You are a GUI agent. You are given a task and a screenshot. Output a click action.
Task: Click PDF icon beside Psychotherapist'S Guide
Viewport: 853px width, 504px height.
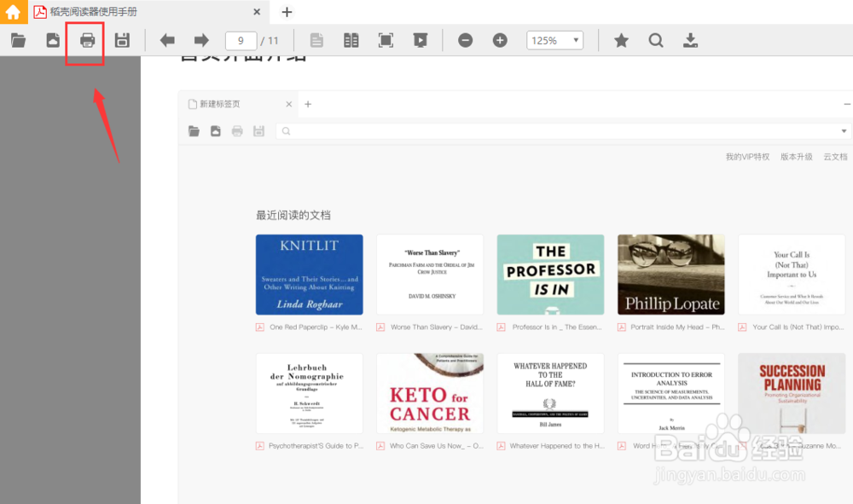260,446
